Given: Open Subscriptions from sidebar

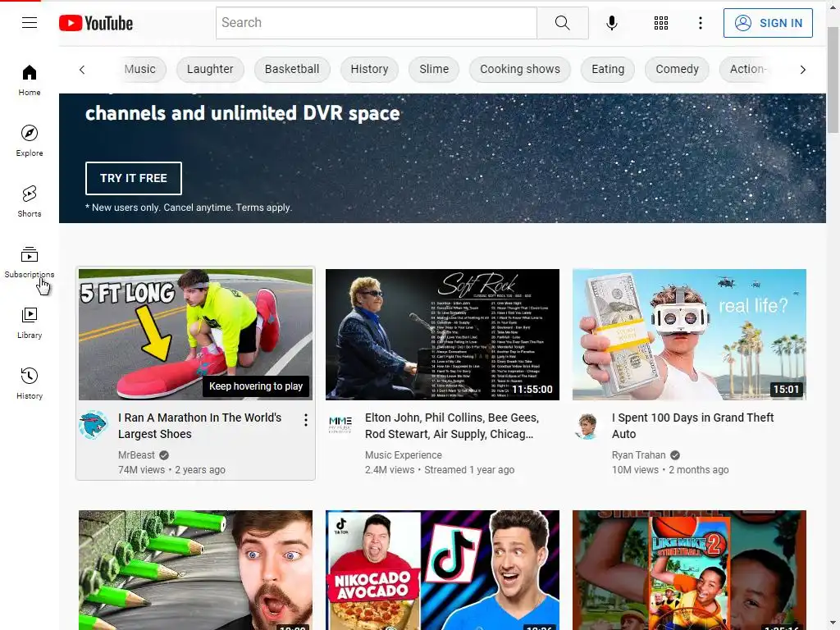Looking at the screenshot, I should click(30, 262).
